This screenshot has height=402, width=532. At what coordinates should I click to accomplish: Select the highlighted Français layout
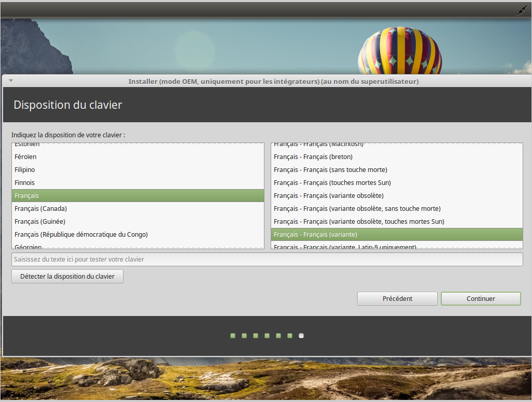(x=138, y=196)
